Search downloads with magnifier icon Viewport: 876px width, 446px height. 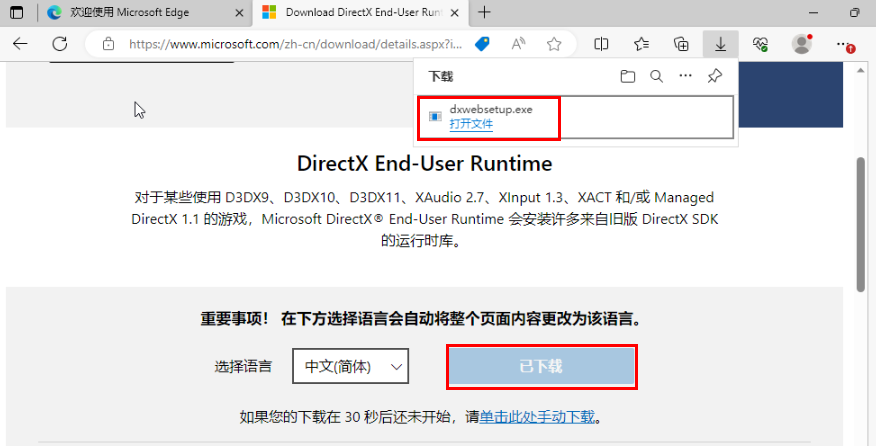tap(656, 77)
